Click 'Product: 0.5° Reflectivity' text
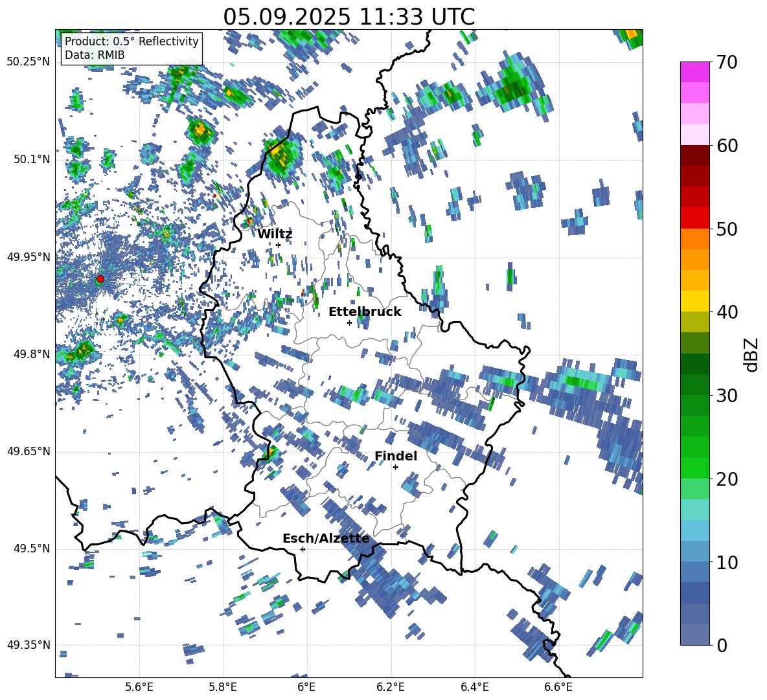Screen dimensions: 767x700 tap(132, 41)
